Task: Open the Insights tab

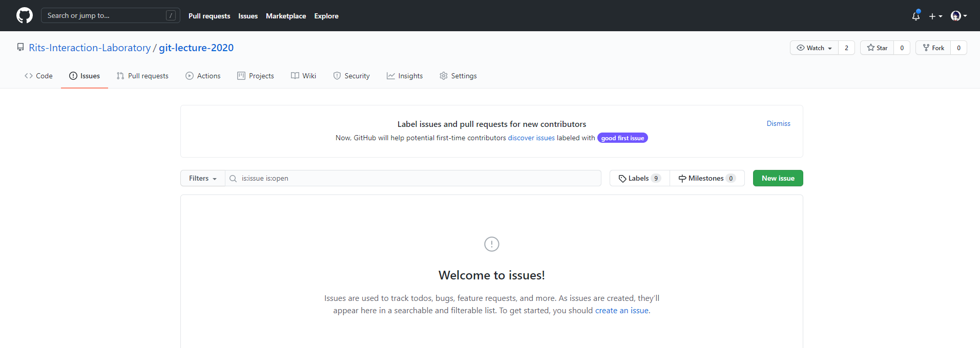Action: click(x=405, y=76)
